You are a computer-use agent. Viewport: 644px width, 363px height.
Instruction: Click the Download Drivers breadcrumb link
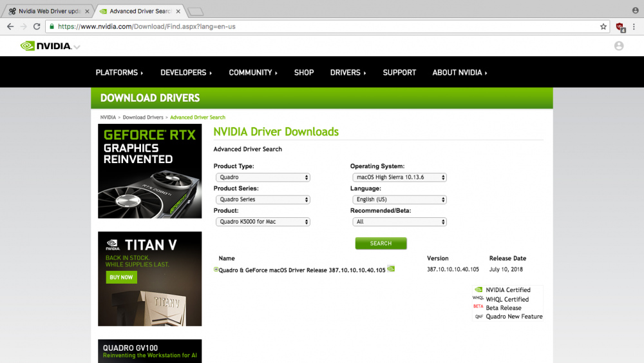(x=143, y=117)
